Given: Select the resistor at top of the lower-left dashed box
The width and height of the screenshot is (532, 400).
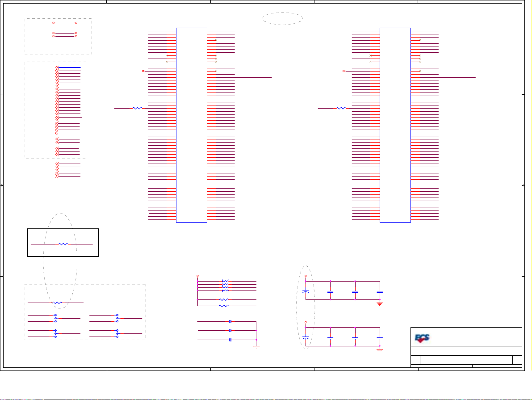Looking at the screenshot, I should 57,303.
